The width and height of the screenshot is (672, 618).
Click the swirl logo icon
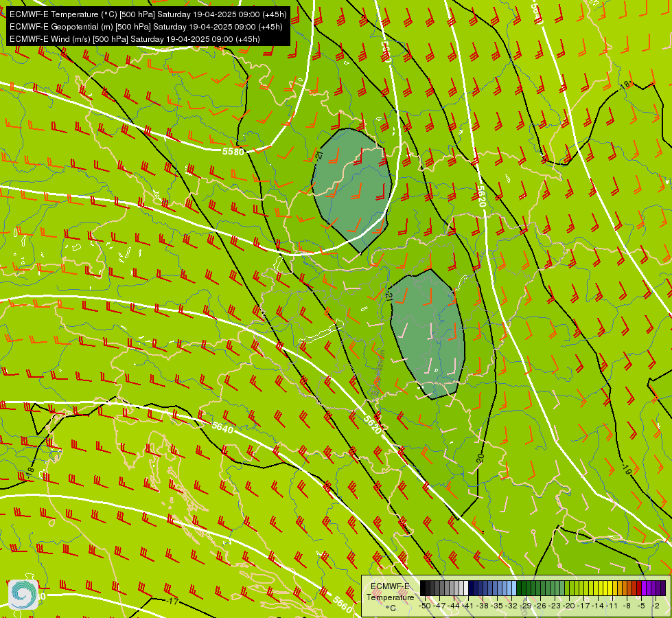point(23,594)
